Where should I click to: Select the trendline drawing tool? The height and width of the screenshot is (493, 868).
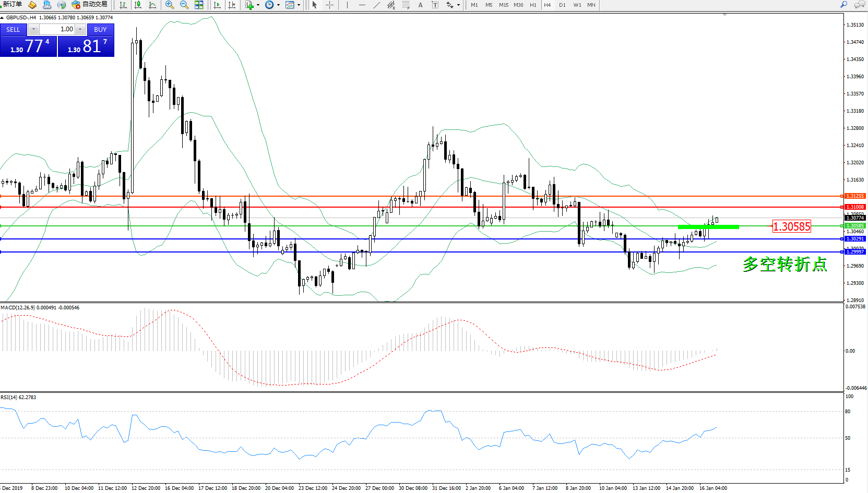coord(377,5)
